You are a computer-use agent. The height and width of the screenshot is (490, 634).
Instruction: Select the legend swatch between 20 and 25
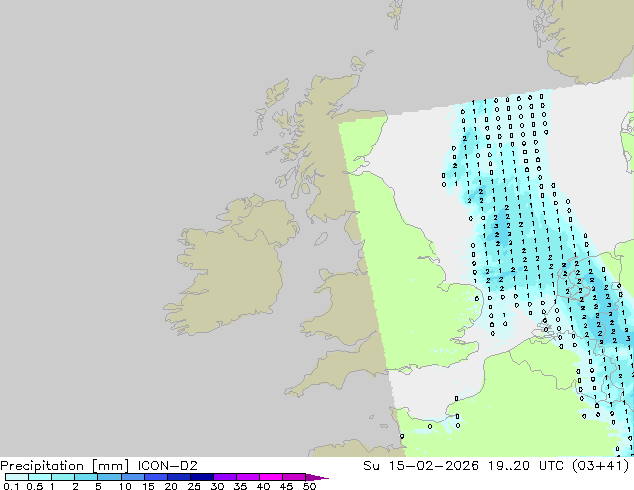[x=178, y=477]
